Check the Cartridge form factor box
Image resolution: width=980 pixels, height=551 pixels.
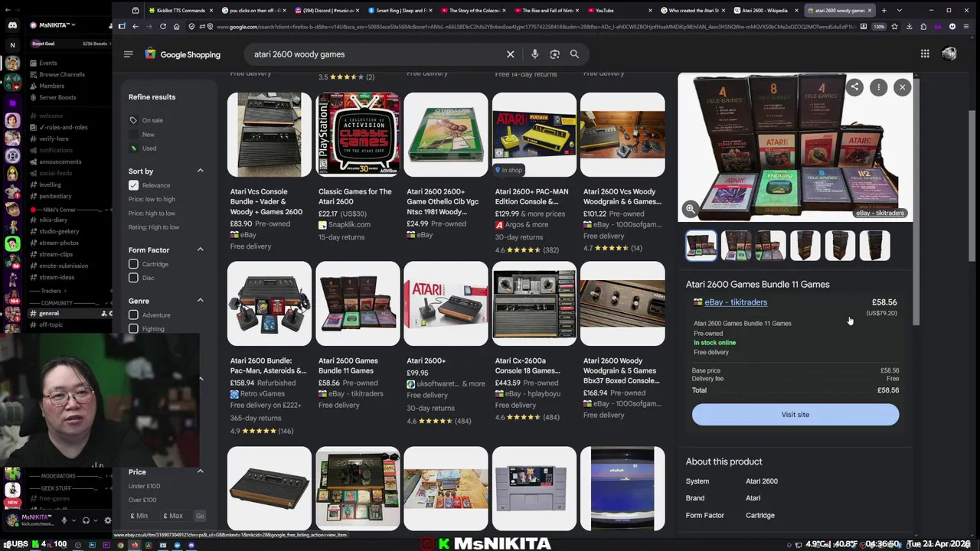[x=133, y=264]
